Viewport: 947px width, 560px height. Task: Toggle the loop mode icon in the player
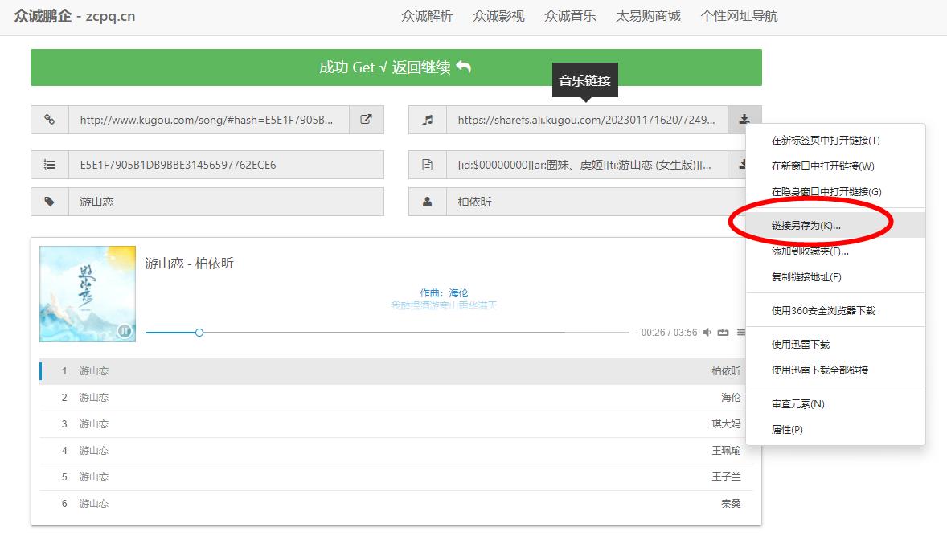(x=724, y=333)
